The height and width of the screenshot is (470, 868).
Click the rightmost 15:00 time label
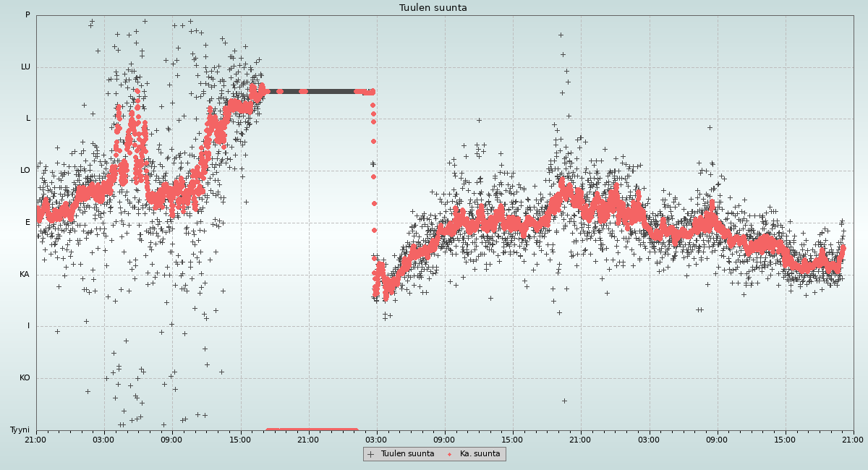(785, 440)
